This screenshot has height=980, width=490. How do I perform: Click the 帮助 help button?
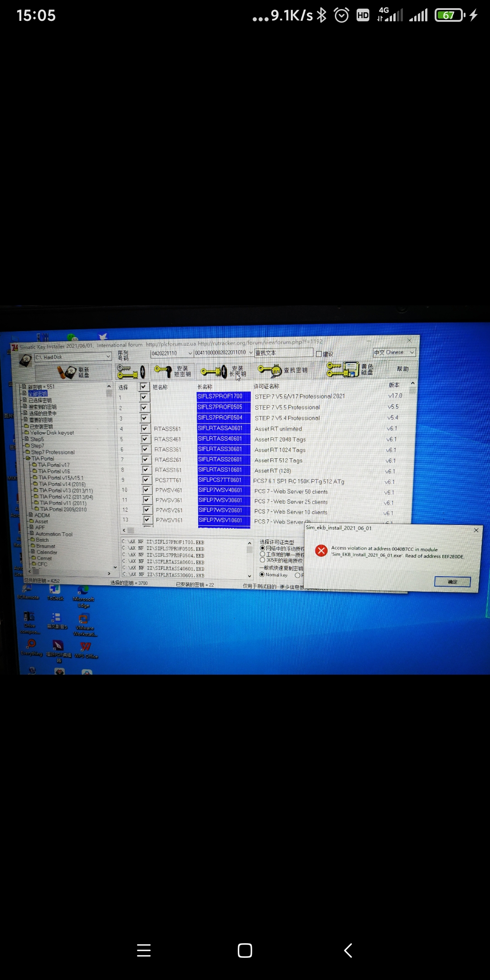point(402,369)
